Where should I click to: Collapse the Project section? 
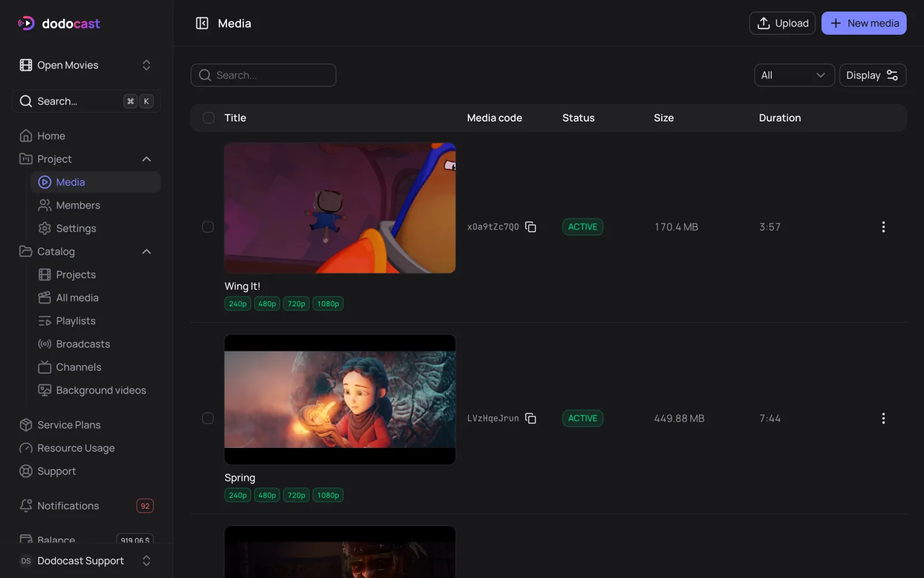(x=147, y=159)
